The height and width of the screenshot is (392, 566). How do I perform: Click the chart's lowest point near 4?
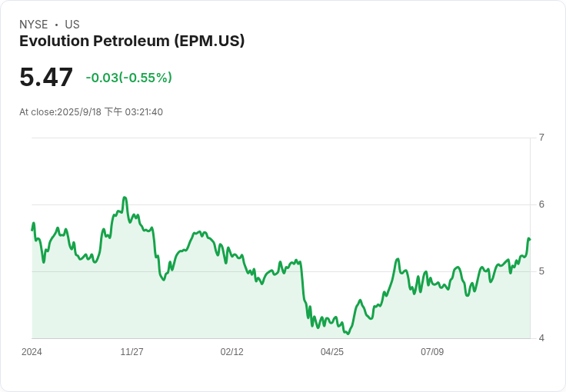(348, 334)
